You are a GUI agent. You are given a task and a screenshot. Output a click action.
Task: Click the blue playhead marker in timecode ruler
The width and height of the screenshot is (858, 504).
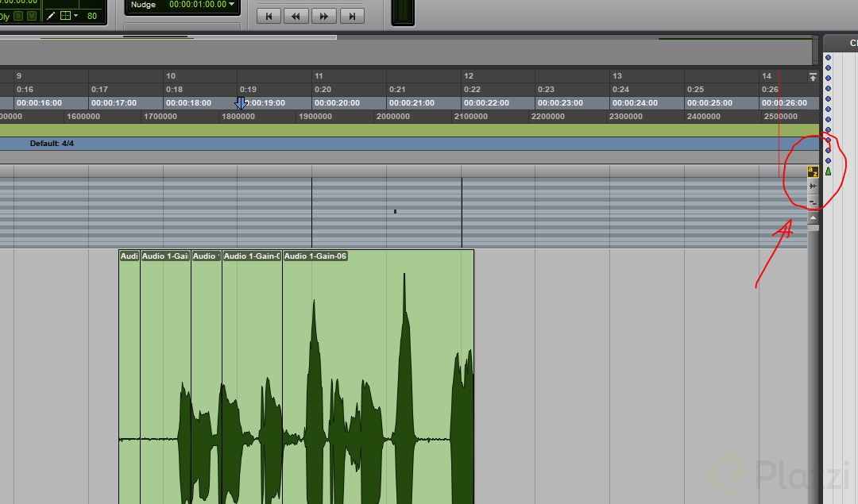click(241, 102)
